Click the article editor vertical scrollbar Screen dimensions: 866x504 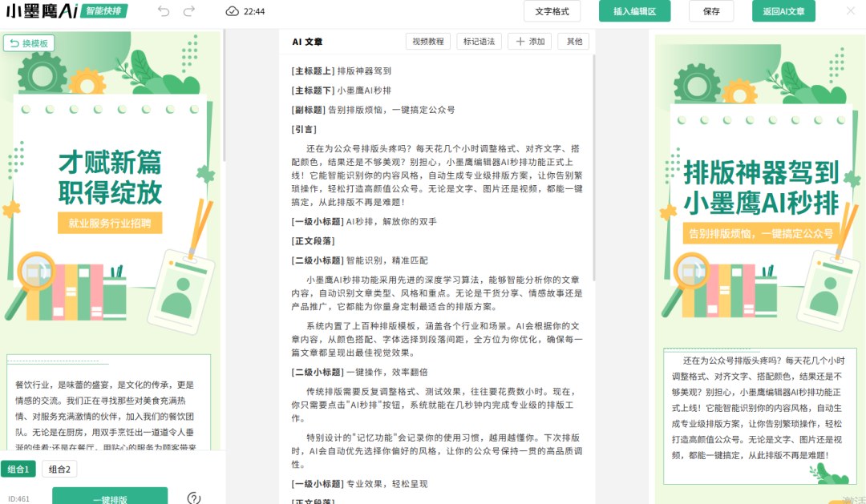(x=593, y=168)
